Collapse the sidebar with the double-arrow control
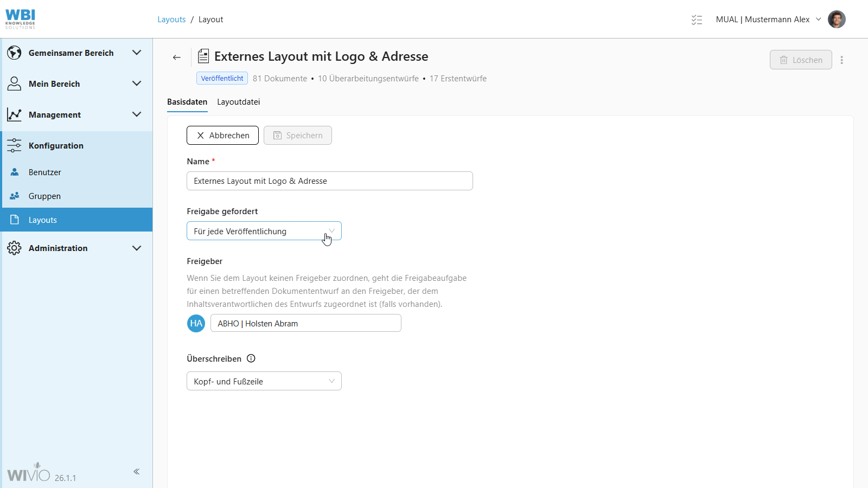 [x=137, y=471]
